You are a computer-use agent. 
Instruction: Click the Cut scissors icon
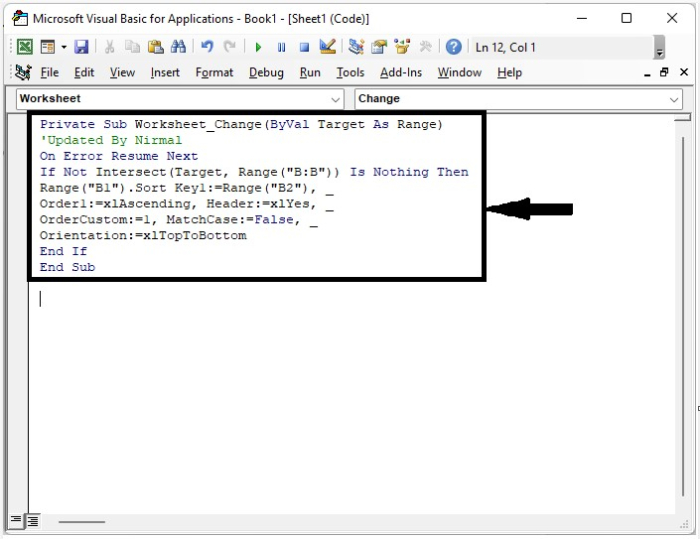pos(109,47)
